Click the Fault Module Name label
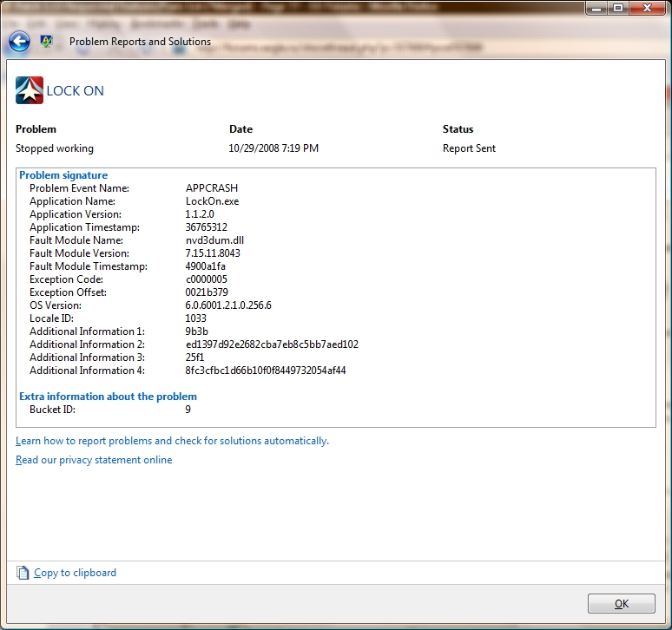 click(76, 240)
